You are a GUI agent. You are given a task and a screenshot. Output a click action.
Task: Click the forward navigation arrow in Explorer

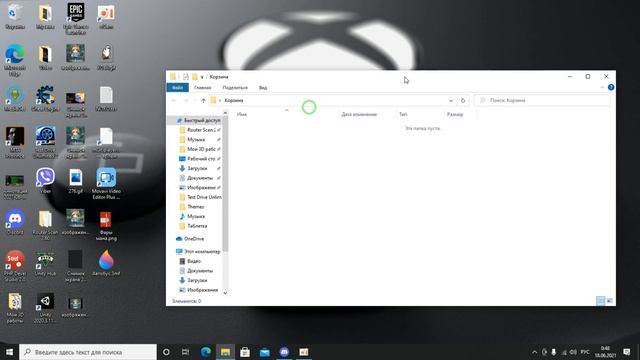click(x=186, y=100)
